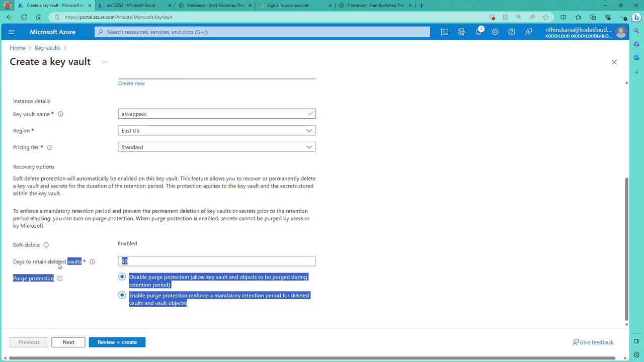Click the Create new resource group link

tap(131, 83)
